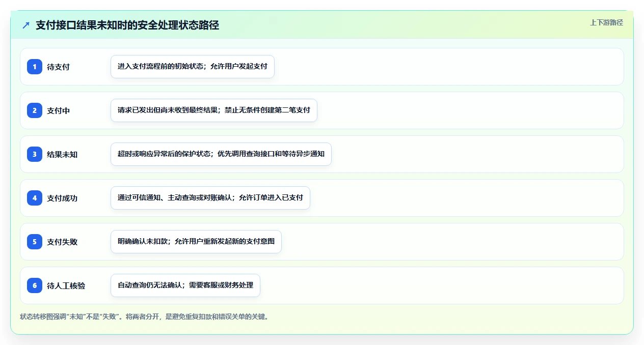Click the 待人工核验 state label
This screenshot has width=644, height=345.
tap(66, 285)
